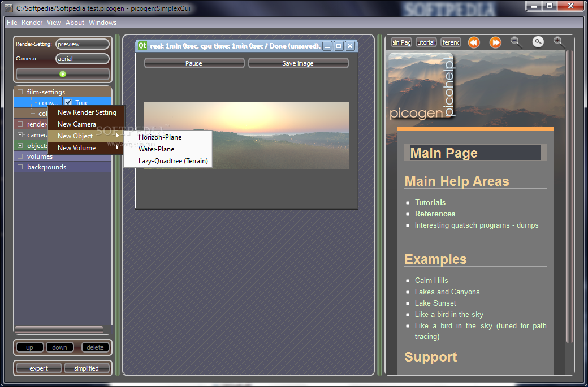Move item down with down button
The height and width of the screenshot is (387, 588).
pyautogui.click(x=59, y=347)
